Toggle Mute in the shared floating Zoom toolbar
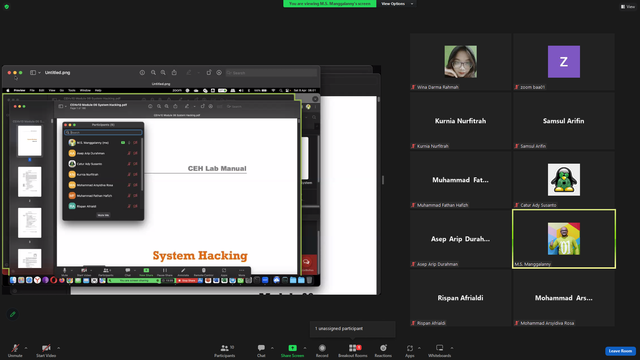Viewport: 640px width, 360px height. [x=64, y=272]
